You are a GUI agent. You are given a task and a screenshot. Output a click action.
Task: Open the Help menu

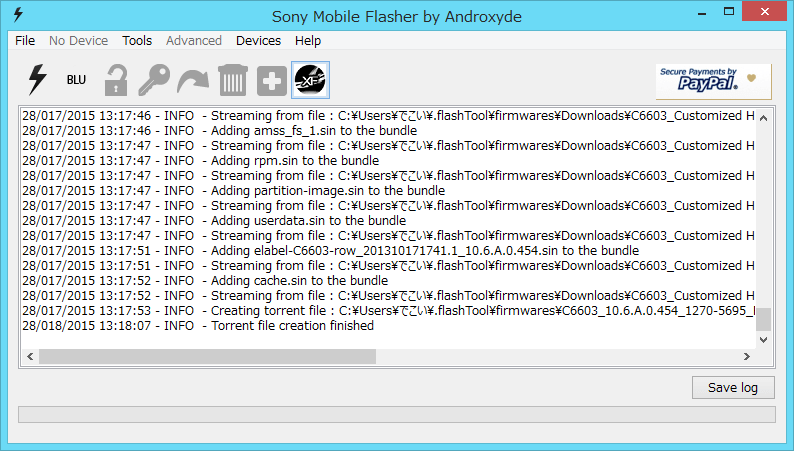coord(308,40)
